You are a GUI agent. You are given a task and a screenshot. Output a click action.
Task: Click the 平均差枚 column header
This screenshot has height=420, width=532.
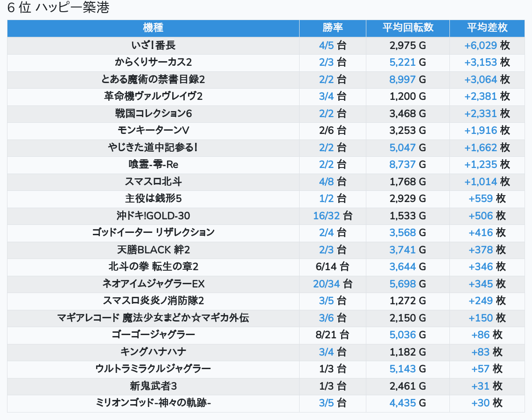click(x=487, y=28)
